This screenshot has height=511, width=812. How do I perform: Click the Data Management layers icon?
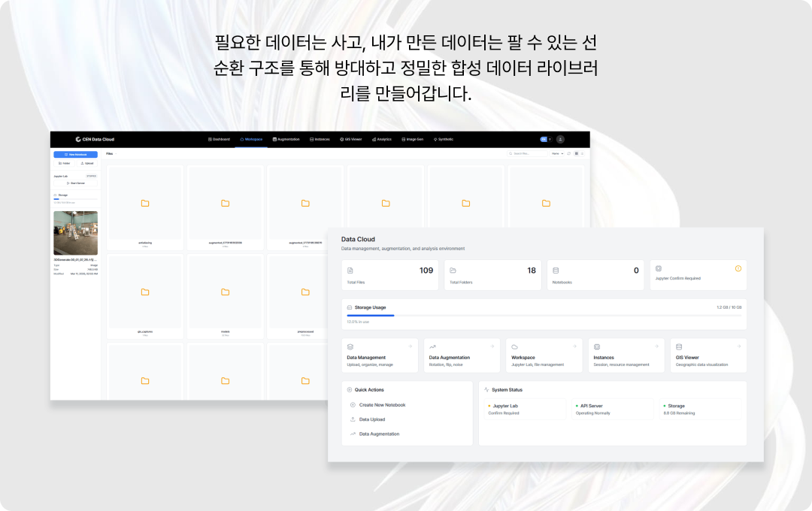tap(350, 346)
